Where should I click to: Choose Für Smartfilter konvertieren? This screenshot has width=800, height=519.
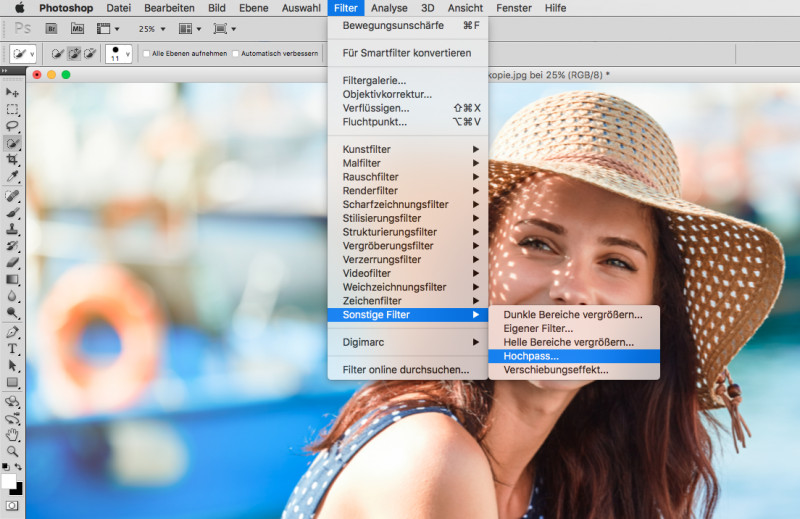[408, 53]
